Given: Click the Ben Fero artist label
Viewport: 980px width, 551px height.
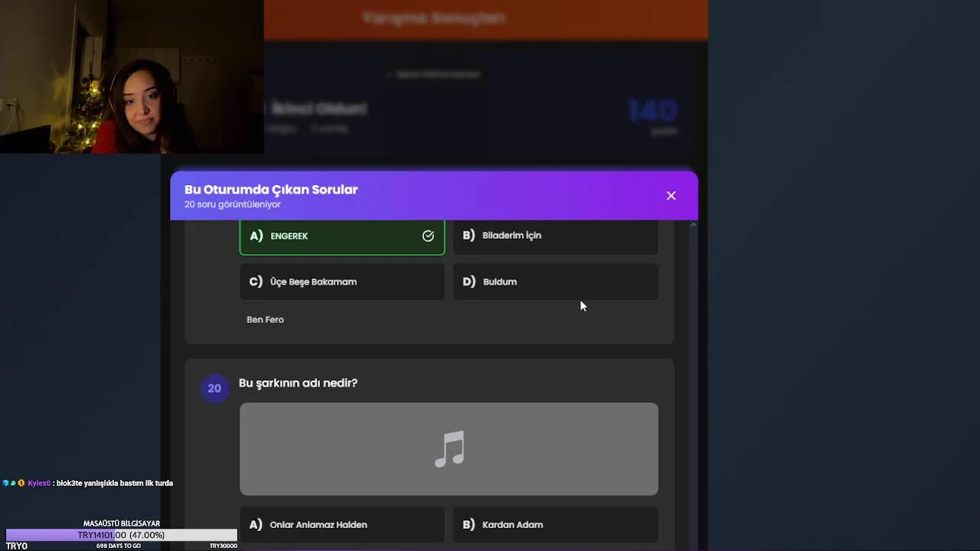Looking at the screenshot, I should pyautogui.click(x=265, y=320).
